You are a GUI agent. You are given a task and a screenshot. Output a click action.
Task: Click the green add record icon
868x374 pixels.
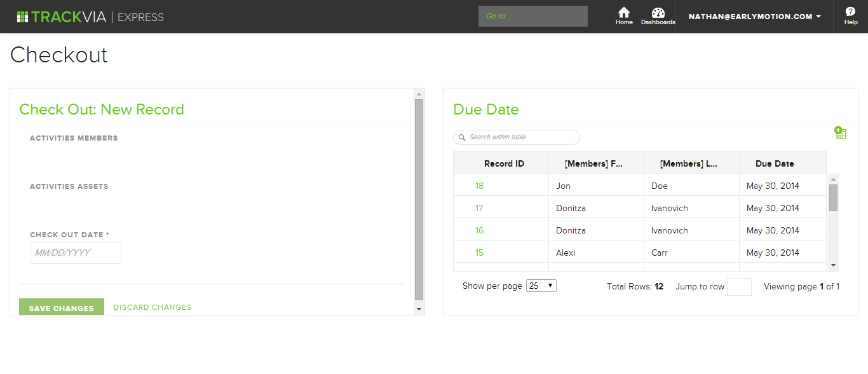[x=840, y=132]
